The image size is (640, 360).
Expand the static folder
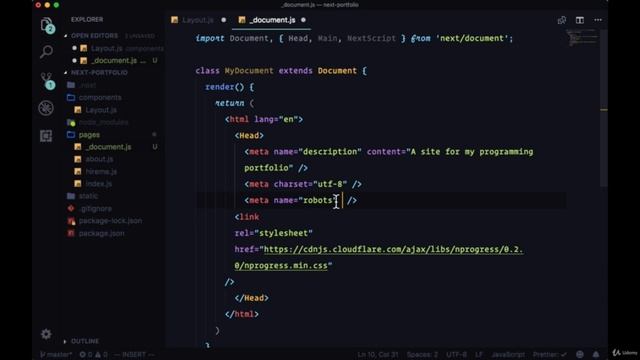88,196
